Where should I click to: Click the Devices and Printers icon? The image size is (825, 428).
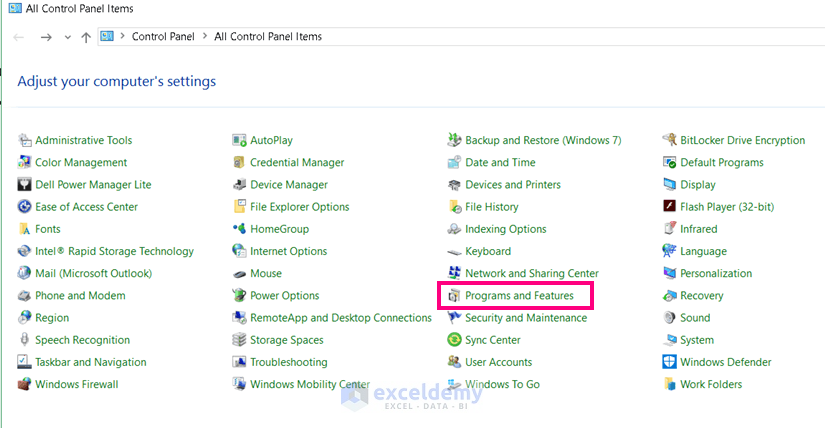coord(454,184)
